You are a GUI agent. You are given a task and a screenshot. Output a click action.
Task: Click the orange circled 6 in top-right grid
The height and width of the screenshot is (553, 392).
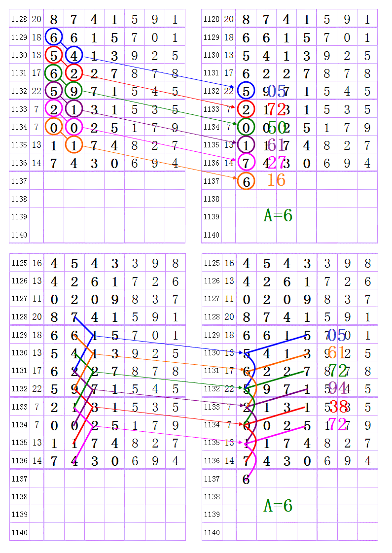[246, 181]
